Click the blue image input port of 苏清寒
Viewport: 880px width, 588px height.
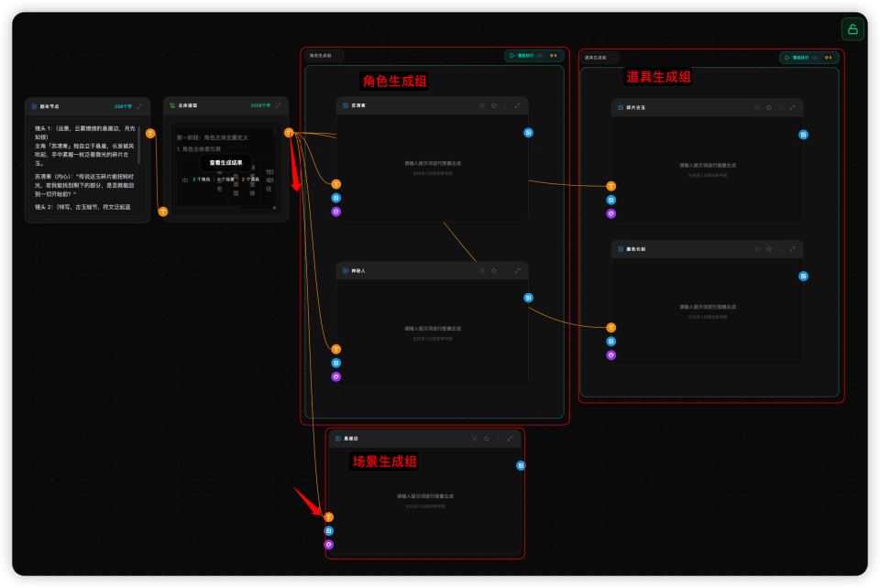pyautogui.click(x=335, y=198)
